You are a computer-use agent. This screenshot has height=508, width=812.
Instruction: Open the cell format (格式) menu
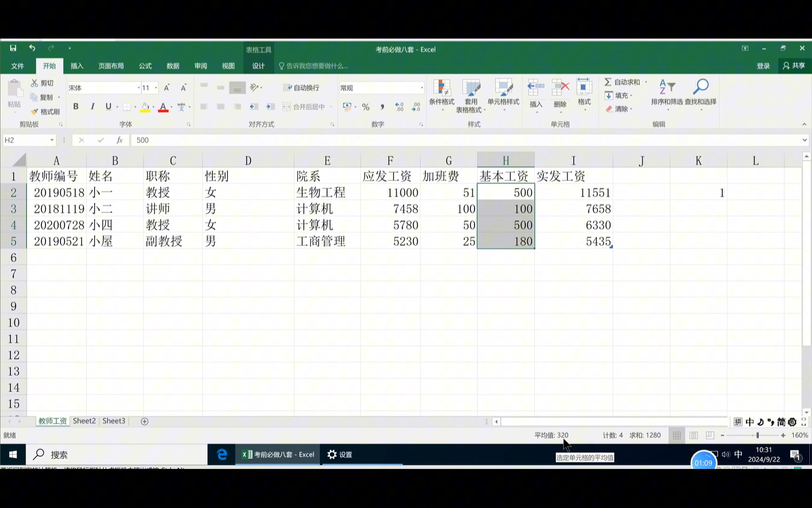click(584, 95)
